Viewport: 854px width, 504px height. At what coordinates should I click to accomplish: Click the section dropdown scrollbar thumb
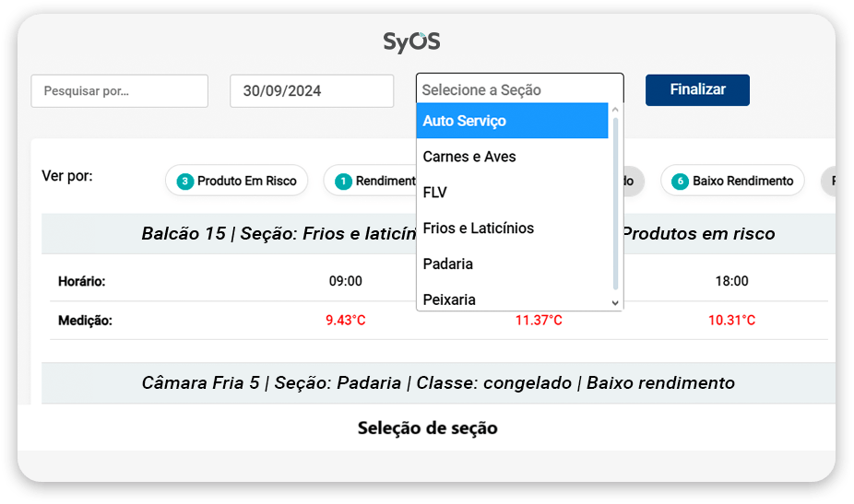tap(615, 205)
